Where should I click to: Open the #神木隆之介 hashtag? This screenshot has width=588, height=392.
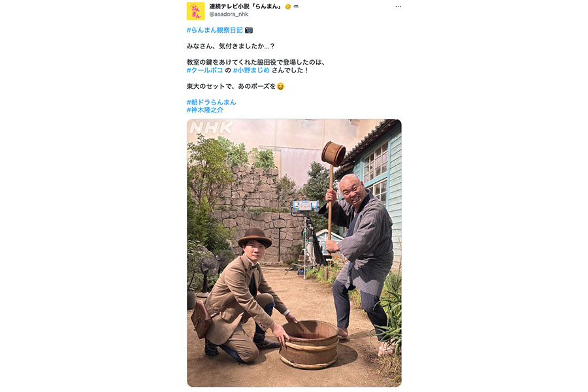coord(204,110)
